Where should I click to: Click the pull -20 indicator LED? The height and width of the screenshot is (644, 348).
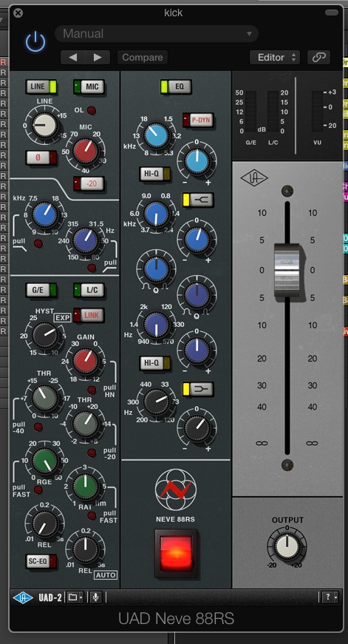(92, 453)
